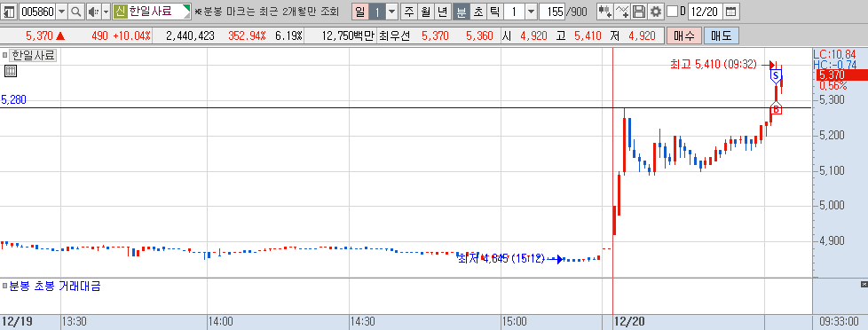Click the 최저 4,845 low annotation
The height and width of the screenshot is (330, 868).
[501, 258]
